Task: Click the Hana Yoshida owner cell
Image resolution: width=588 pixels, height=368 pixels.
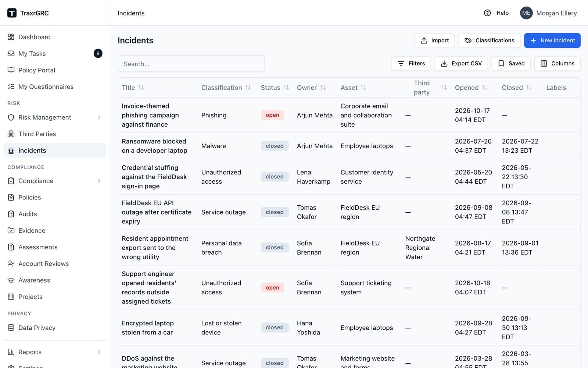Action: point(308,328)
